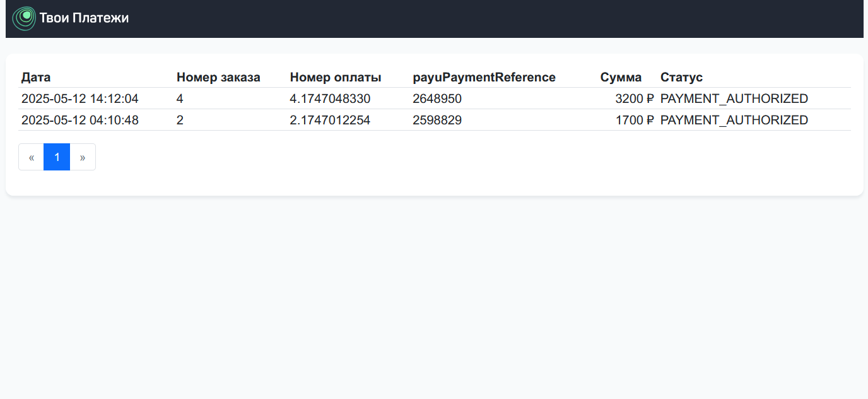Click the Дата column header
868x399 pixels.
[36, 77]
